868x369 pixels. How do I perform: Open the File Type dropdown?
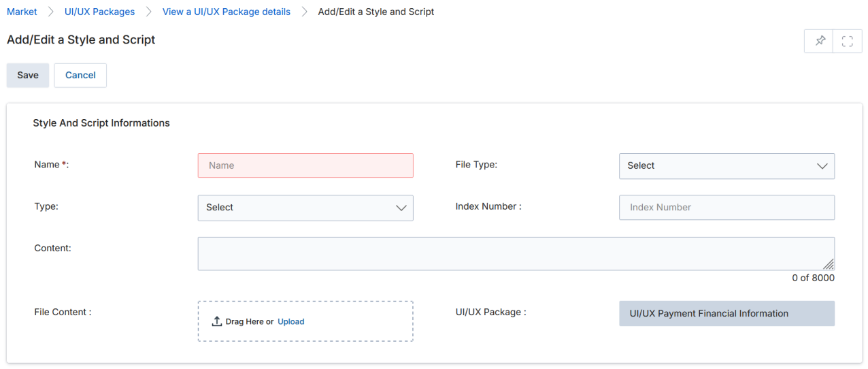[x=727, y=166]
